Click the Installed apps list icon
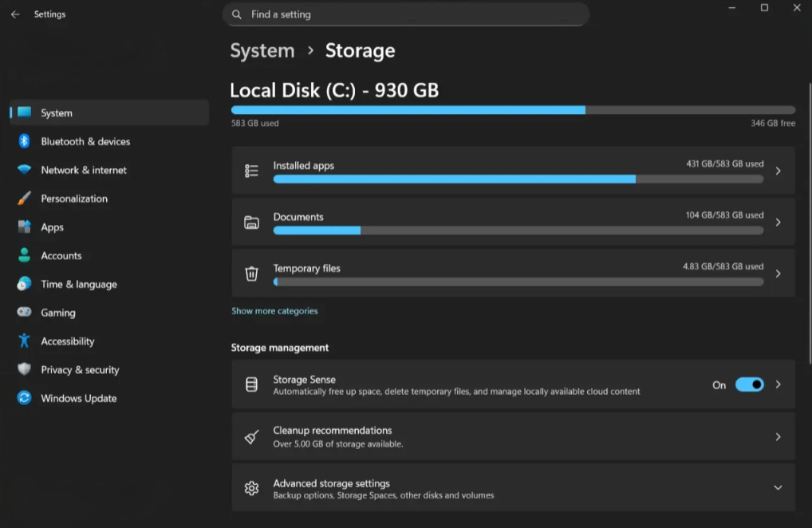The height and width of the screenshot is (528, 812). [252, 171]
